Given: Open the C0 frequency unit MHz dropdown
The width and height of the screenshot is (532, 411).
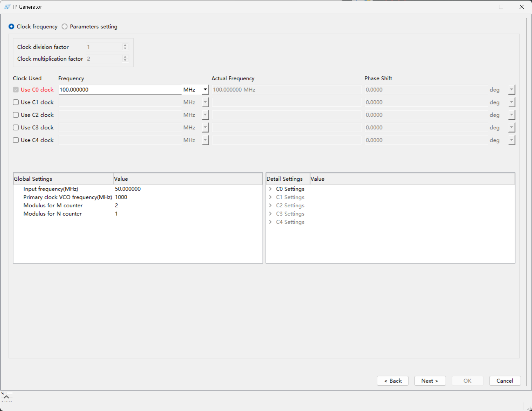Looking at the screenshot, I should (205, 90).
